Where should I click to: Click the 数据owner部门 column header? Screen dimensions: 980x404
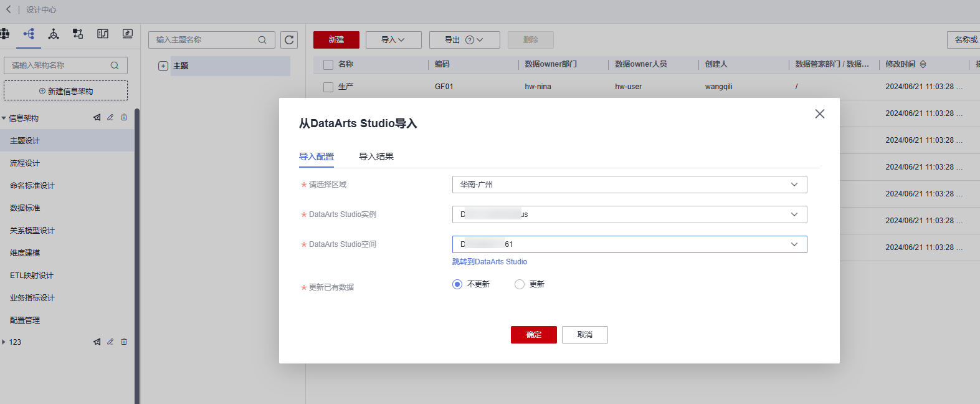(551, 64)
